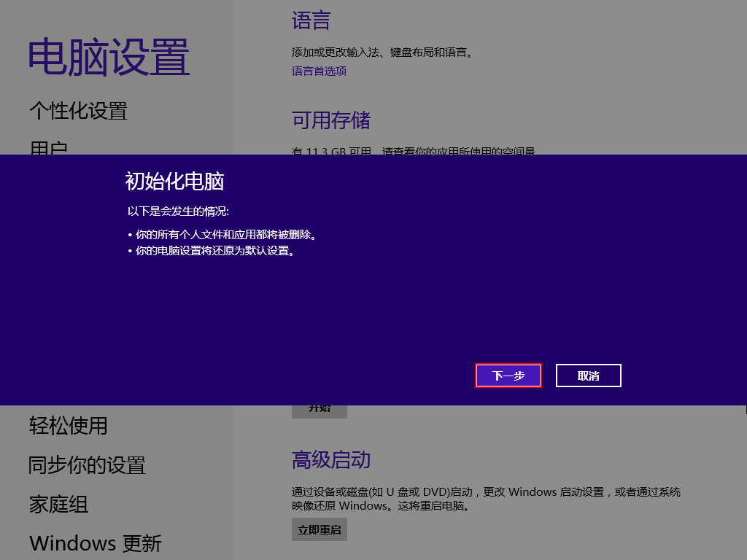747x560 pixels.
Task: Go to 轻松使用 in the sidebar
Action: tap(68, 425)
